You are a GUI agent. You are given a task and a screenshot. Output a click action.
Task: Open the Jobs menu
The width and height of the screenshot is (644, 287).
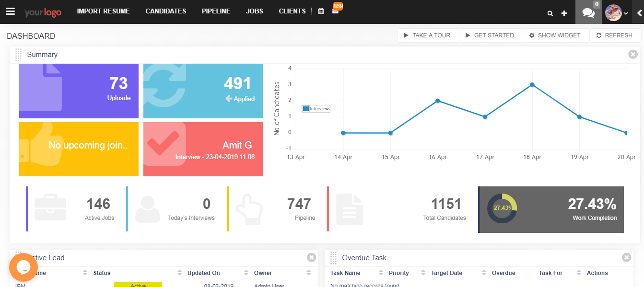[254, 11]
